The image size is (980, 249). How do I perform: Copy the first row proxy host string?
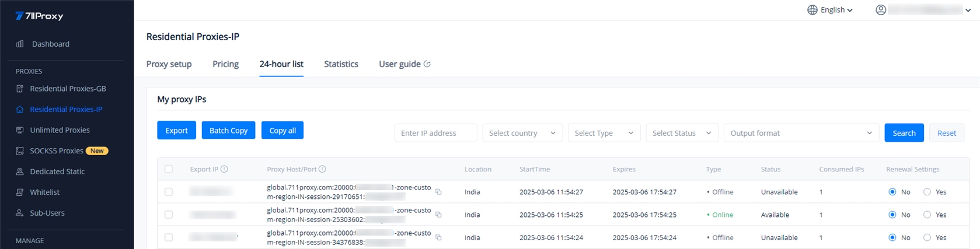438,192
